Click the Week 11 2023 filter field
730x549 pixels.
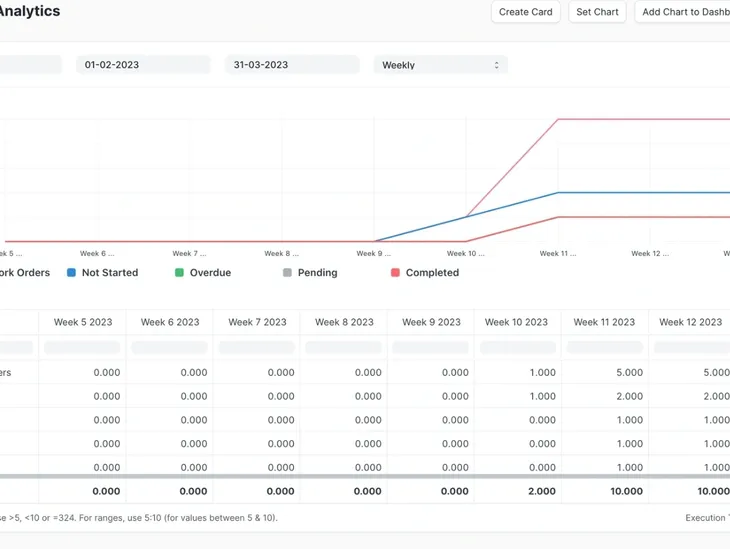pos(605,347)
